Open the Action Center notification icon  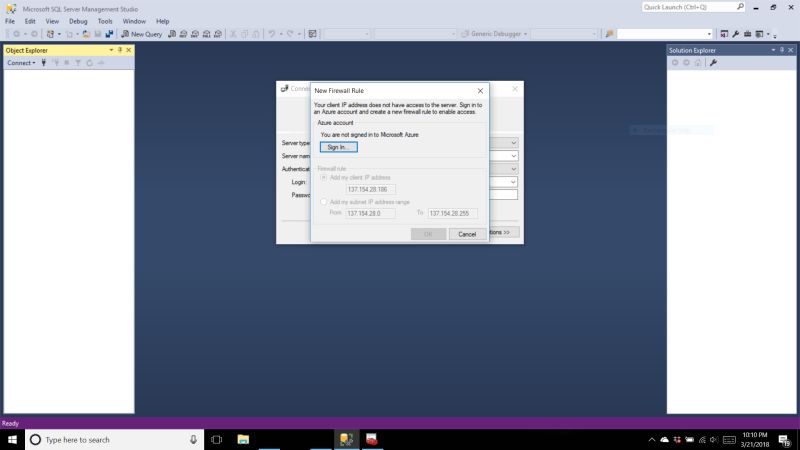(784, 440)
